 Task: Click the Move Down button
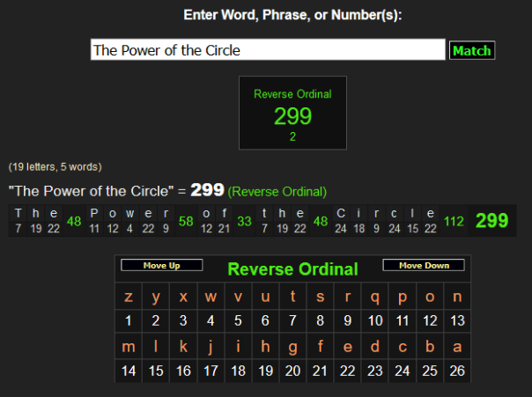tap(423, 265)
